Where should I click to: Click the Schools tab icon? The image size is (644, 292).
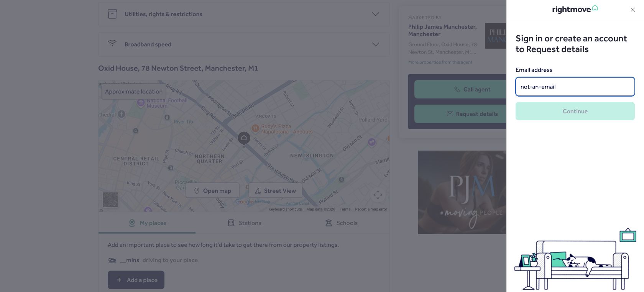coord(329,223)
